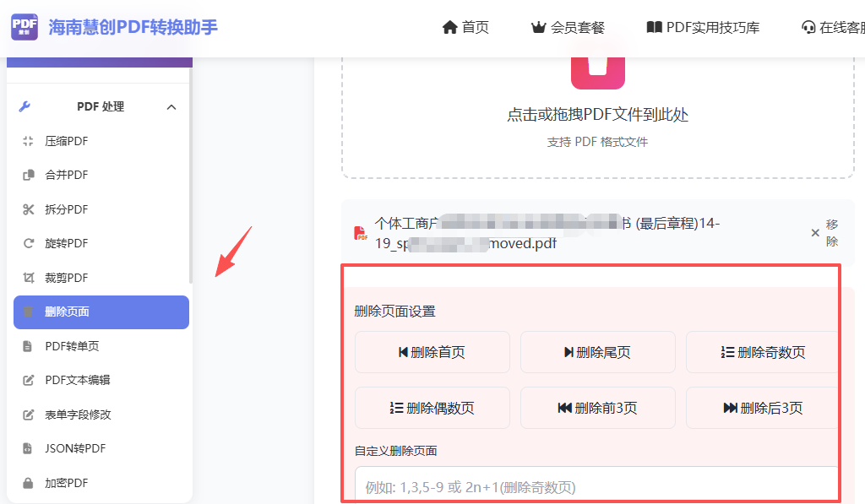Click the edit icon beside 表单字段修改
The width and height of the screenshot is (865, 504).
click(x=28, y=415)
